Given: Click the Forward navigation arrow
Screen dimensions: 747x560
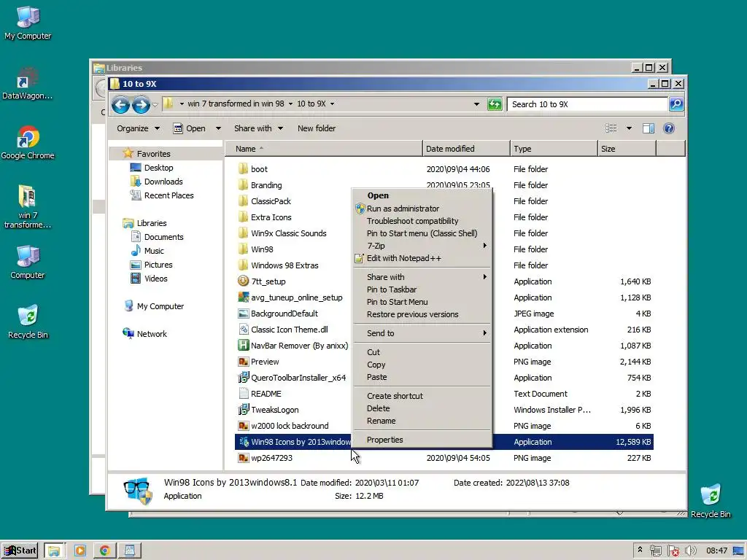Looking at the screenshot, I should coord(141,104).
